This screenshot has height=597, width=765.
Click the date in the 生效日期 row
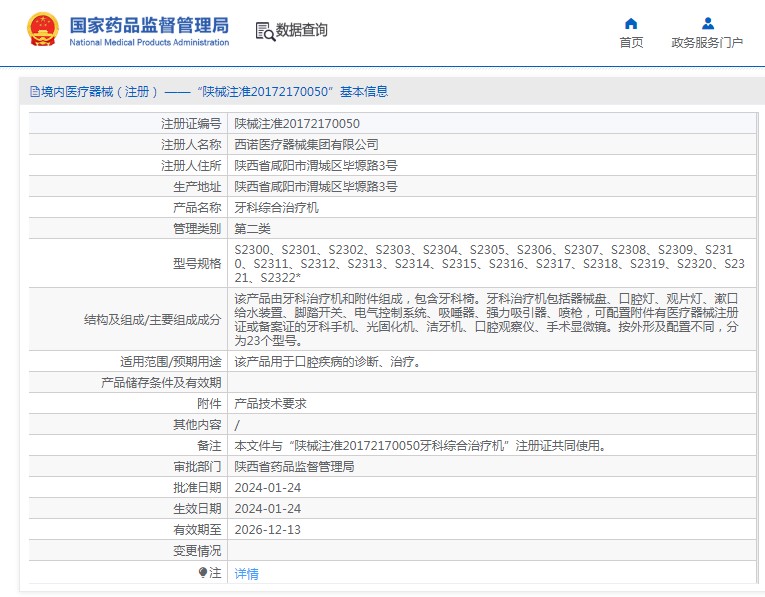[x=267, y=509]
